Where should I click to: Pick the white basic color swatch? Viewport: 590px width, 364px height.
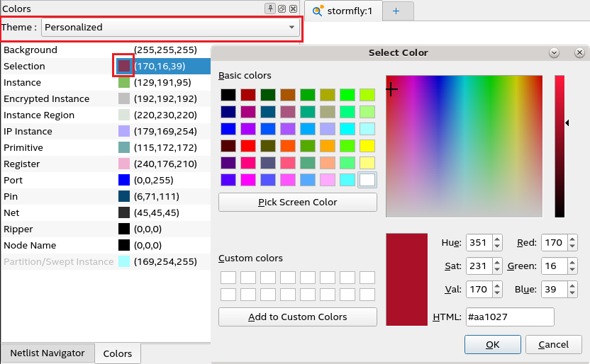coord(367,180)
